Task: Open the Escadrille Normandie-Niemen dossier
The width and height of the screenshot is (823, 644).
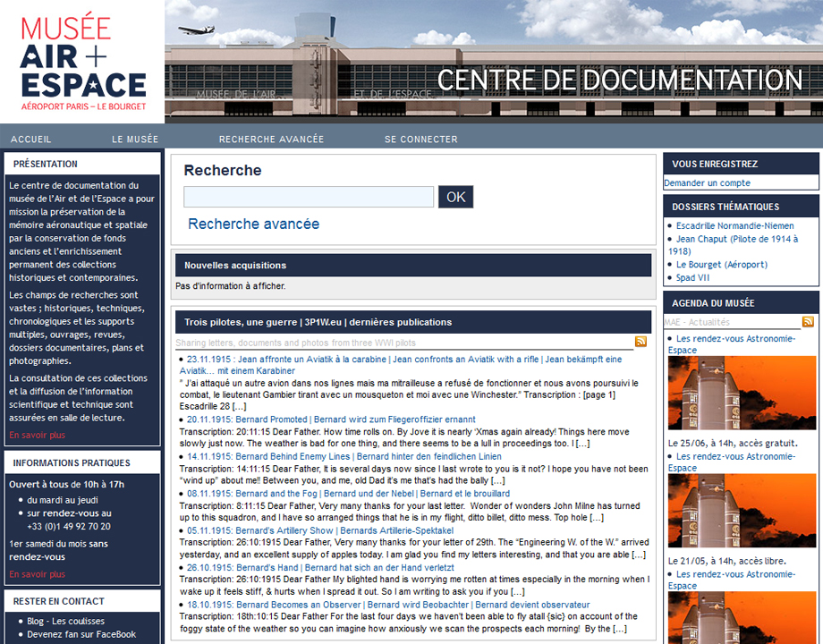Action: [x=734, y=225]
